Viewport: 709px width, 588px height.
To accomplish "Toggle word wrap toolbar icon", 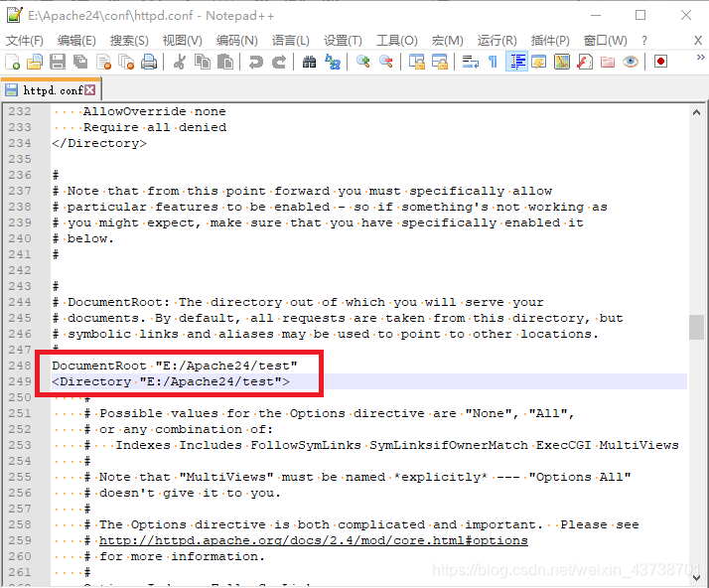I will pyautogui.click(x=471, y=62).
